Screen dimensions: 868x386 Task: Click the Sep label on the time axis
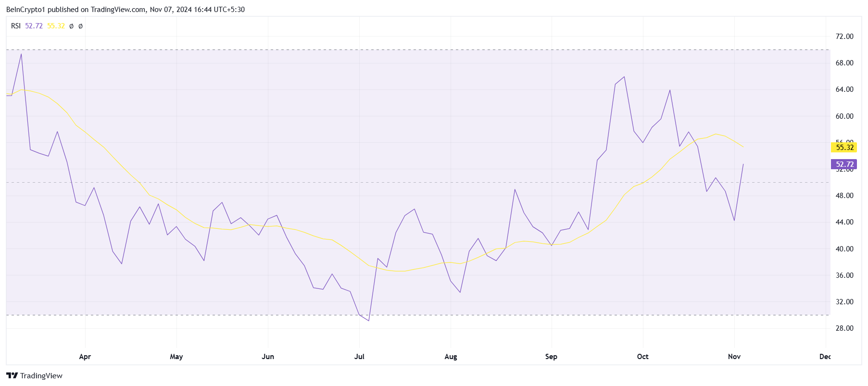click(551, 357)
